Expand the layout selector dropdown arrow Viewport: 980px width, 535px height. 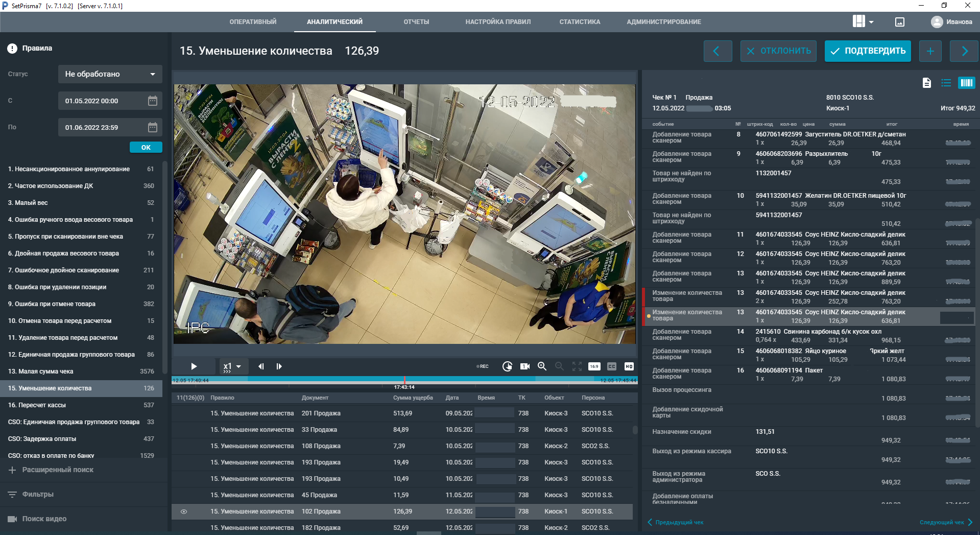point(871,22)
